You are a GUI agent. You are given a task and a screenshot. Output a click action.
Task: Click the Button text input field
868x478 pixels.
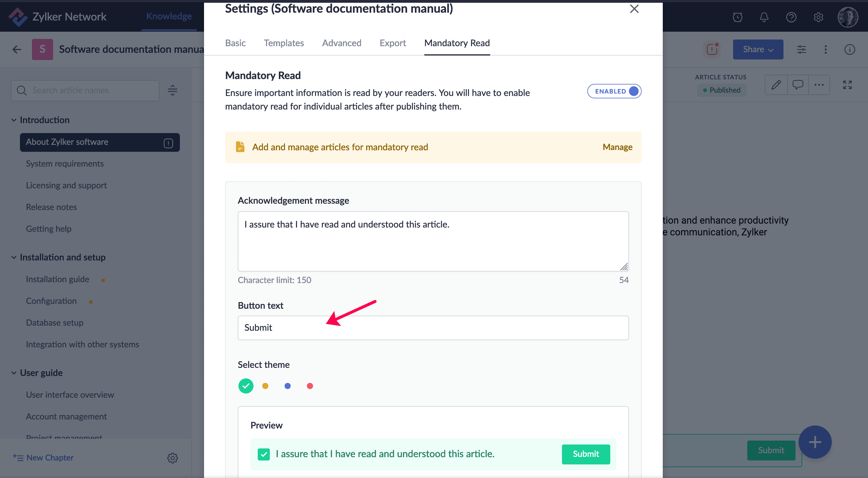(433, 327)
